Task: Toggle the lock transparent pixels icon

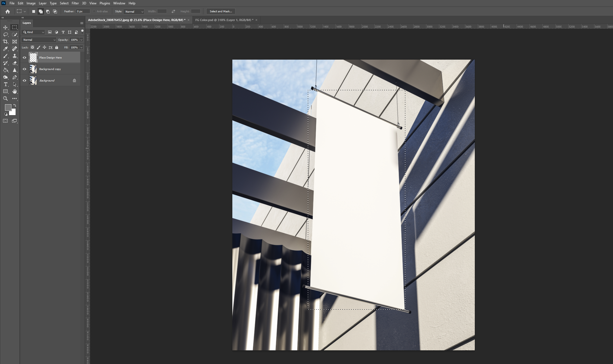Action: 32,47
